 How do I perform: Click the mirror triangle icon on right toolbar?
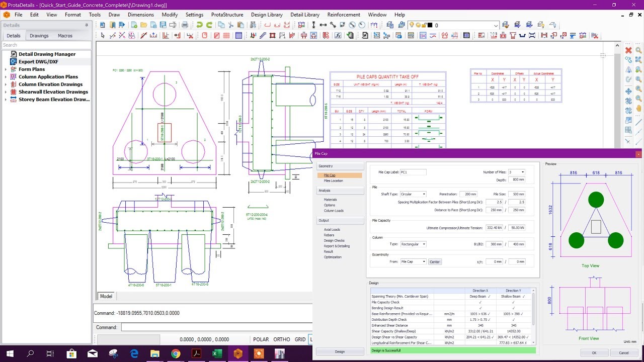[628, 69]
